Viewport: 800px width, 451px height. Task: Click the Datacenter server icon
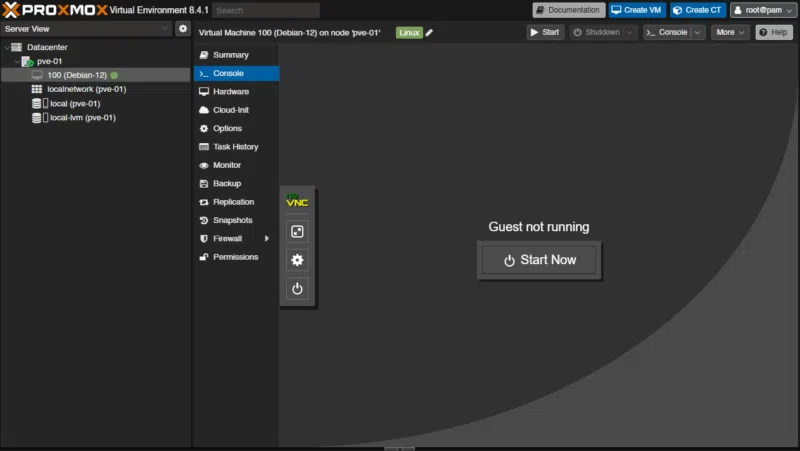coord(16,47)
